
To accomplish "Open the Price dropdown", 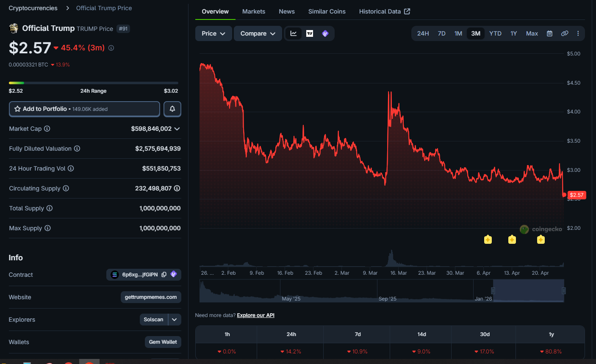I will tap(213, 33).
